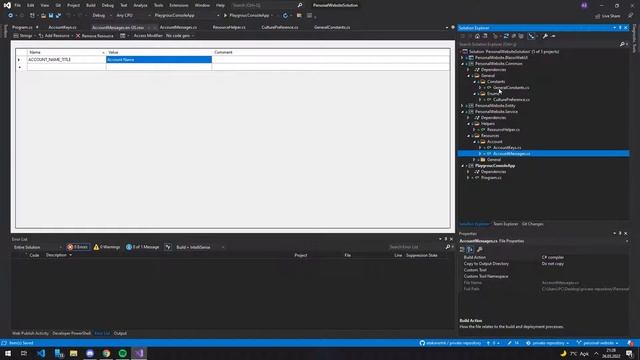Click the Categorized view icon in Properties panel
The width and height of the screenshot is (640, 360).
[462, 249]
